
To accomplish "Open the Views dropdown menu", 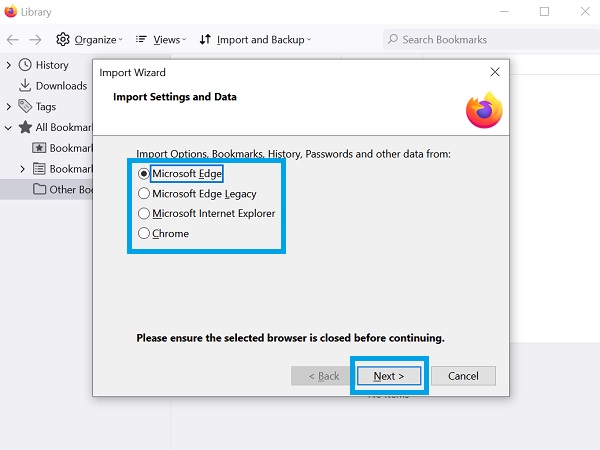I will point(160,40).
